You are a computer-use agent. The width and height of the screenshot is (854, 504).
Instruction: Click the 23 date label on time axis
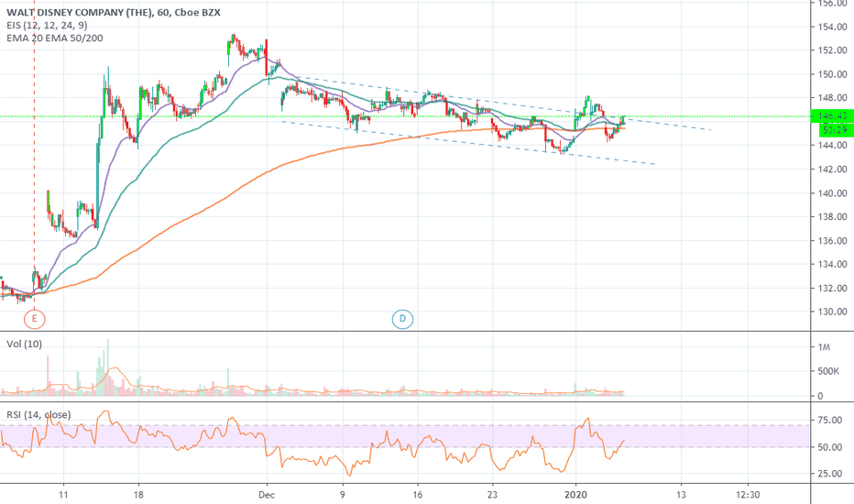[x=492, y=495]
